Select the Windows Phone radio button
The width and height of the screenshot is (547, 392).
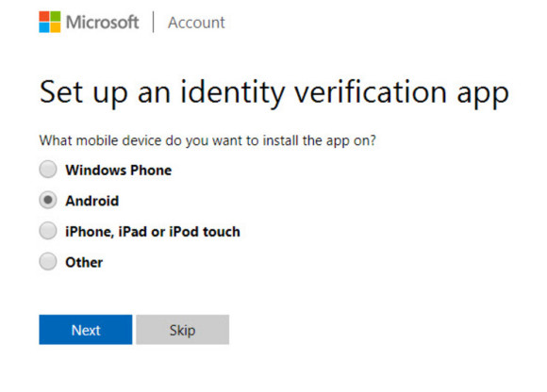[48, 170]
